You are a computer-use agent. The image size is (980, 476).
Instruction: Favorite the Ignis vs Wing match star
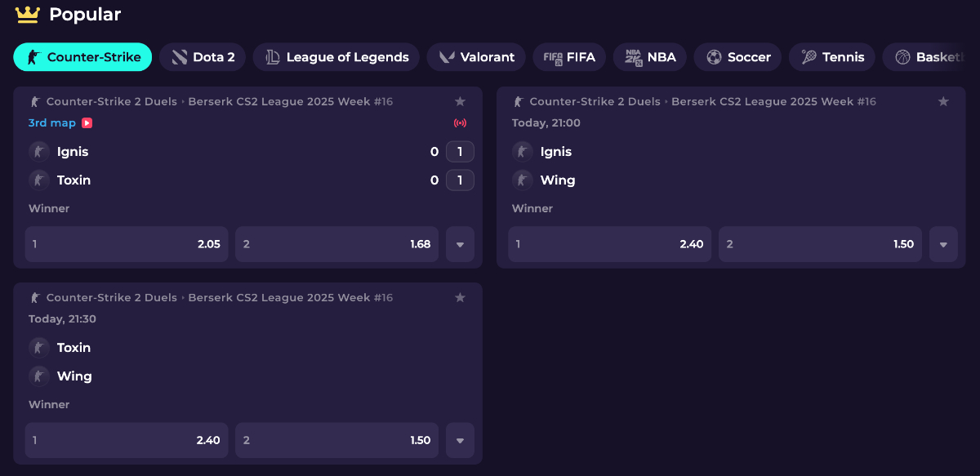click(x=943, y=101)
